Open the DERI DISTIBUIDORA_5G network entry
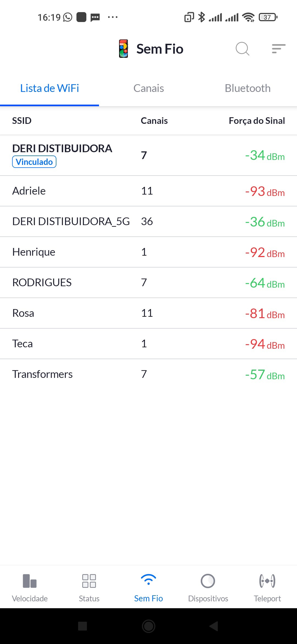 click(x=148, y=222)
